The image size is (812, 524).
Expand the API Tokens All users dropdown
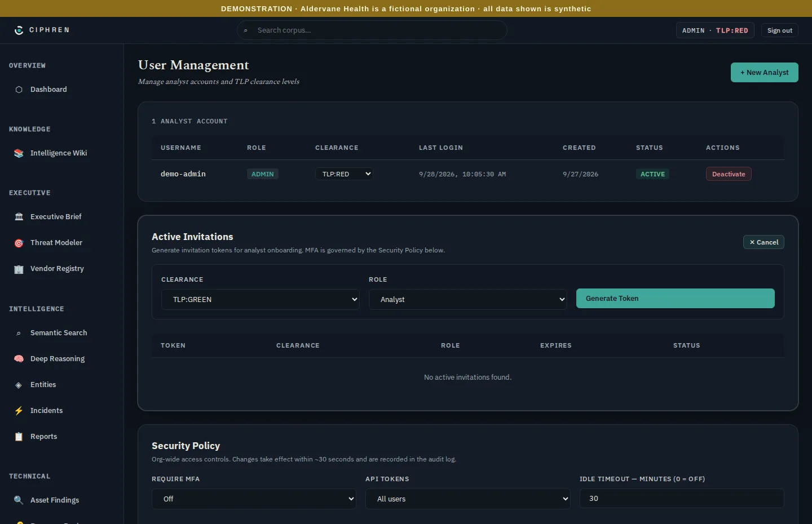pos(468,499)
